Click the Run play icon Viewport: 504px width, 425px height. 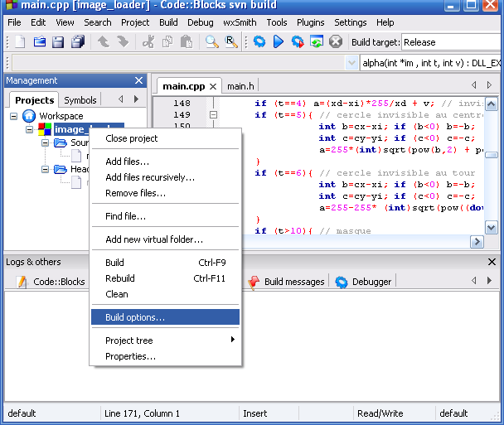pos(279,41)
